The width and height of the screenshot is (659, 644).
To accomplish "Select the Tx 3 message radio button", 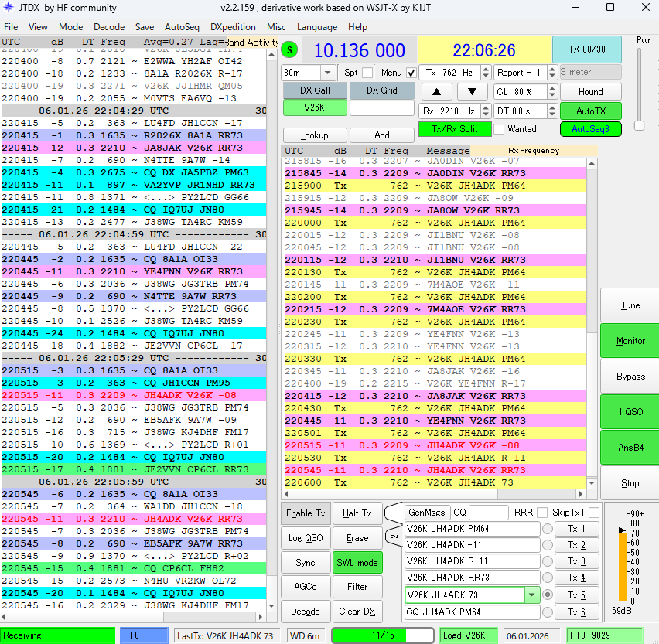I will click(x=548, y=562).
